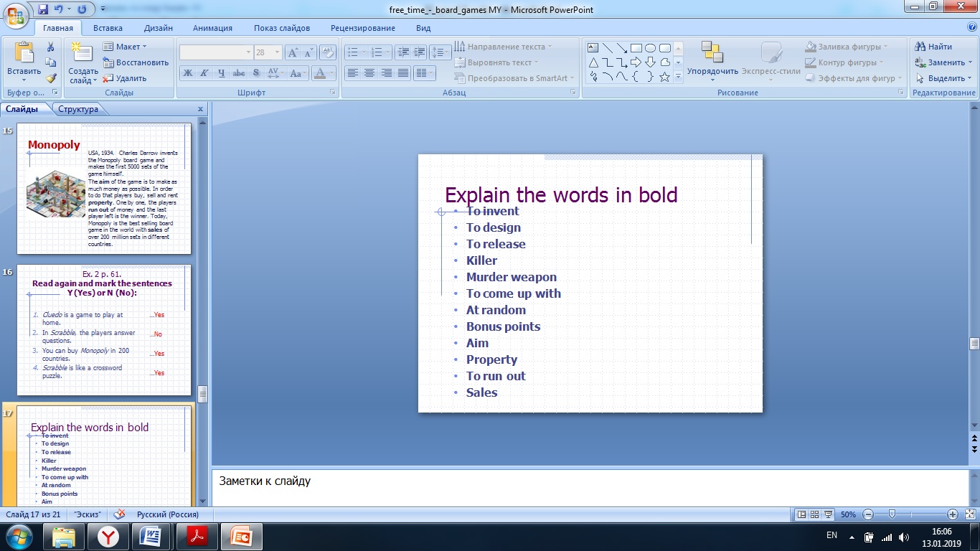Open Yandex Browser from the taskbar
The image size is (980, 551).
coord(108,537)
